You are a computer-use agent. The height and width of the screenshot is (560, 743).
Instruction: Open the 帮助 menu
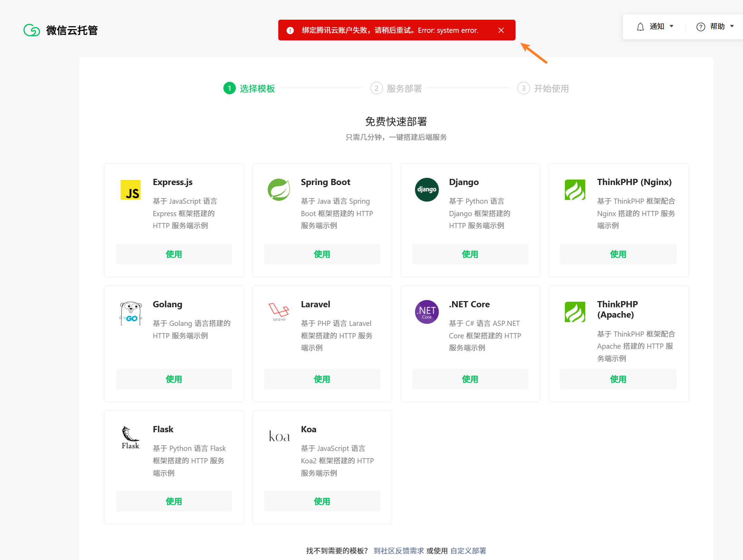point(715,27)
